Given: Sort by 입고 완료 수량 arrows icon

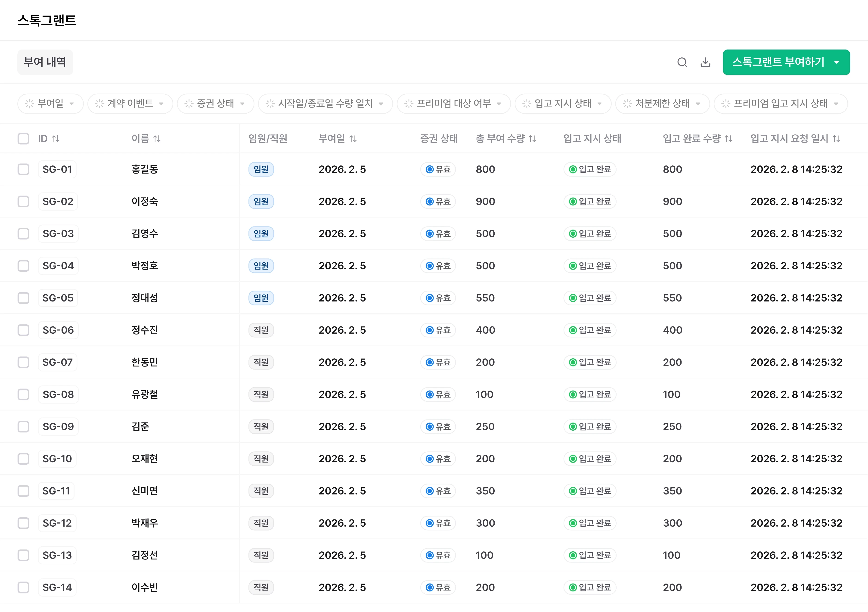Looking at the screenshot, I should 728,139.
